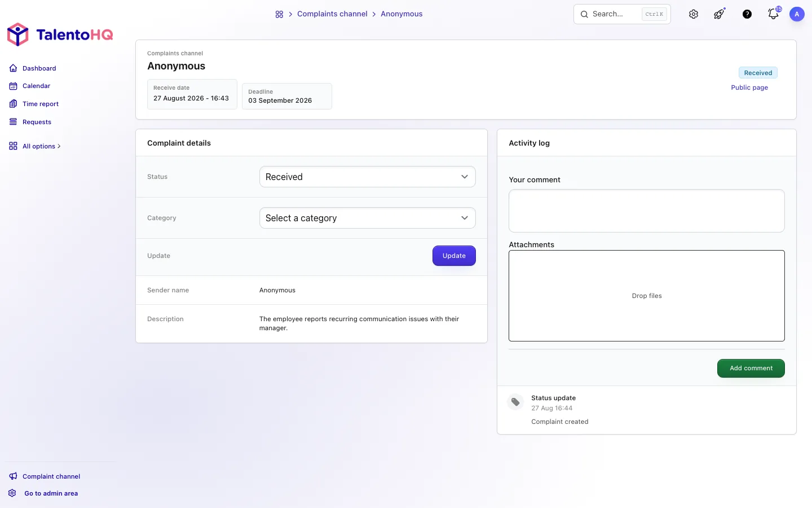Click the All options grid icon
The image size is (812, 508).
pyautogui.click(x=13, y=146)
